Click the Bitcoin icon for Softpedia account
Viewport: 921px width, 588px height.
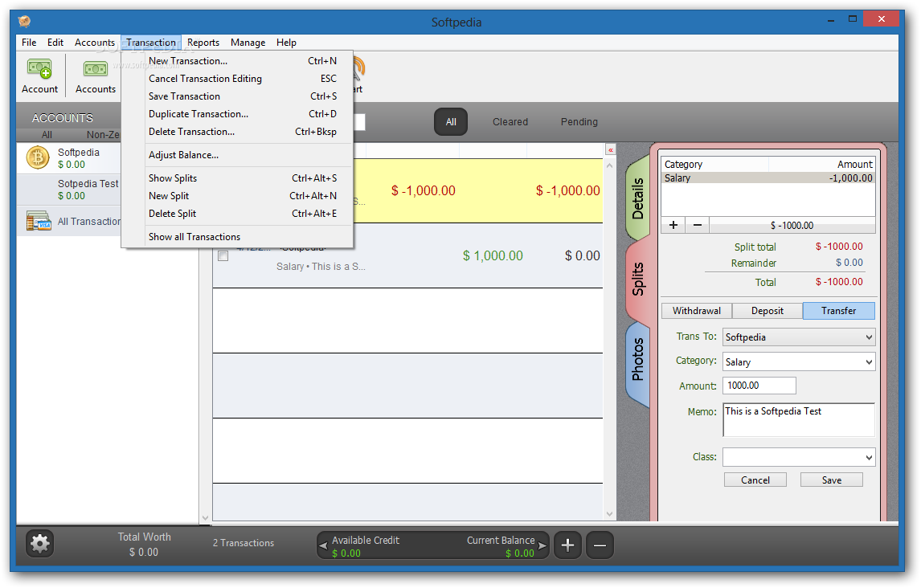pos(38,158)
